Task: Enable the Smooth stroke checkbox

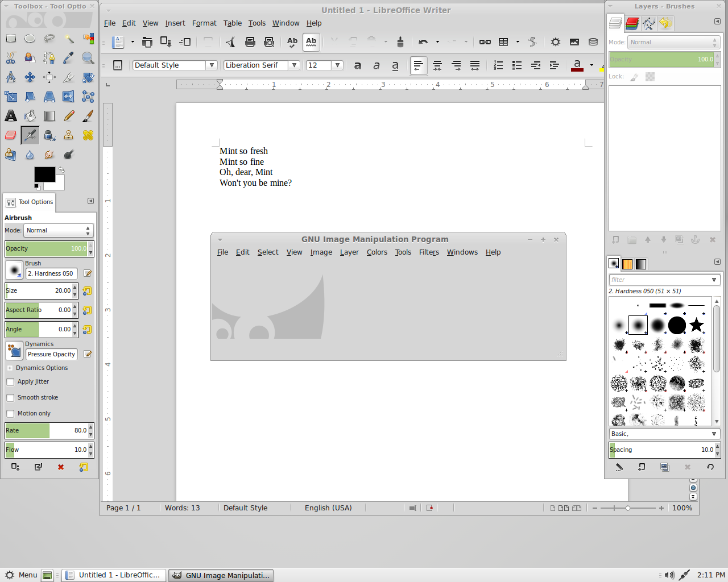Action: click(x=10, y=398)
